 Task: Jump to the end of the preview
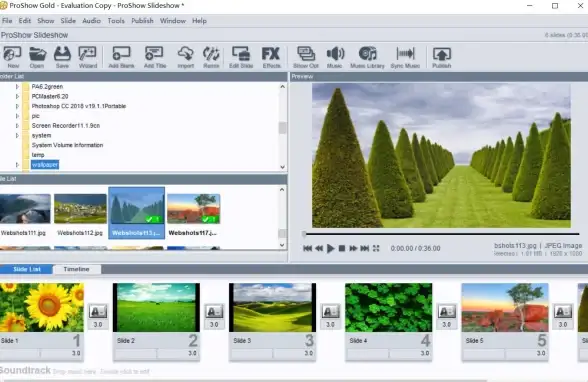tap(364, 248)
